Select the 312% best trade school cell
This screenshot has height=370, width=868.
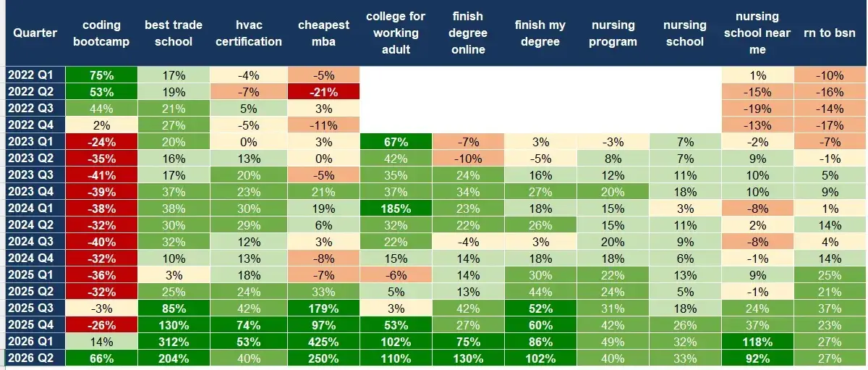174,341
